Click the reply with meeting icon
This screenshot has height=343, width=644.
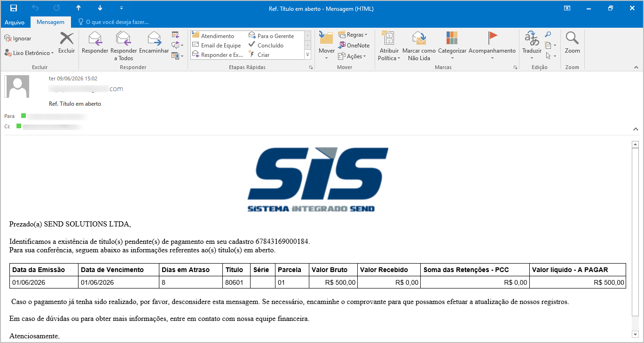pos(175,34)
